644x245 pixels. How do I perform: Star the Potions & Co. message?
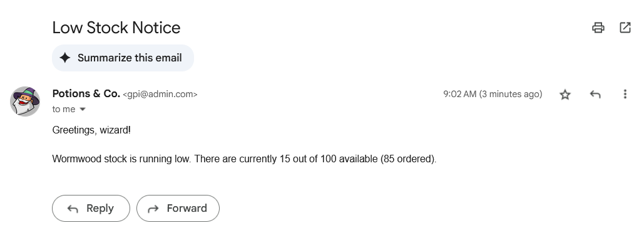[x=565, y=95]
